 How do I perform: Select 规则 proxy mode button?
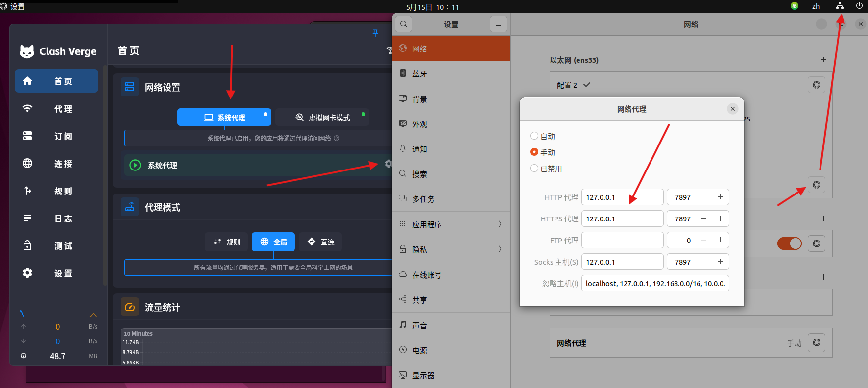tap(227, 242)
